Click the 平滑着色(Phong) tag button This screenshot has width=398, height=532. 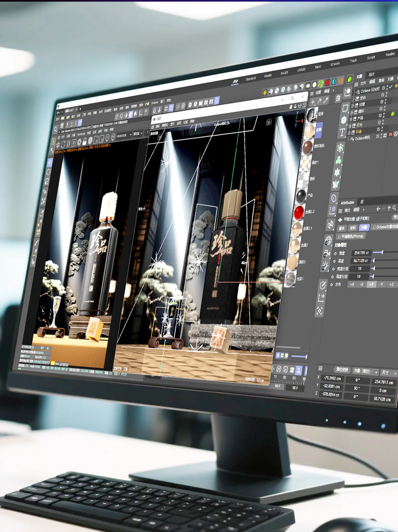tap(351, 236)
